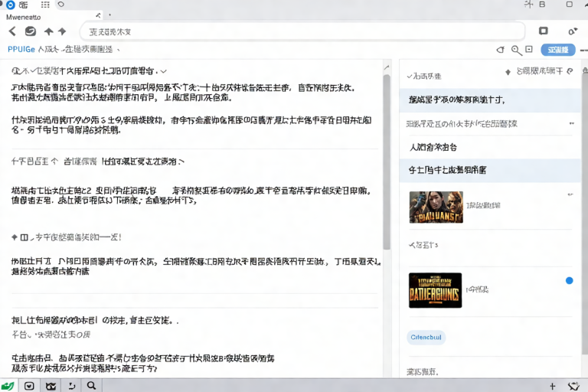Click the bold square icon beside address bar
The width and height of the screenshot is (588, 392).
tap(543, 31)
